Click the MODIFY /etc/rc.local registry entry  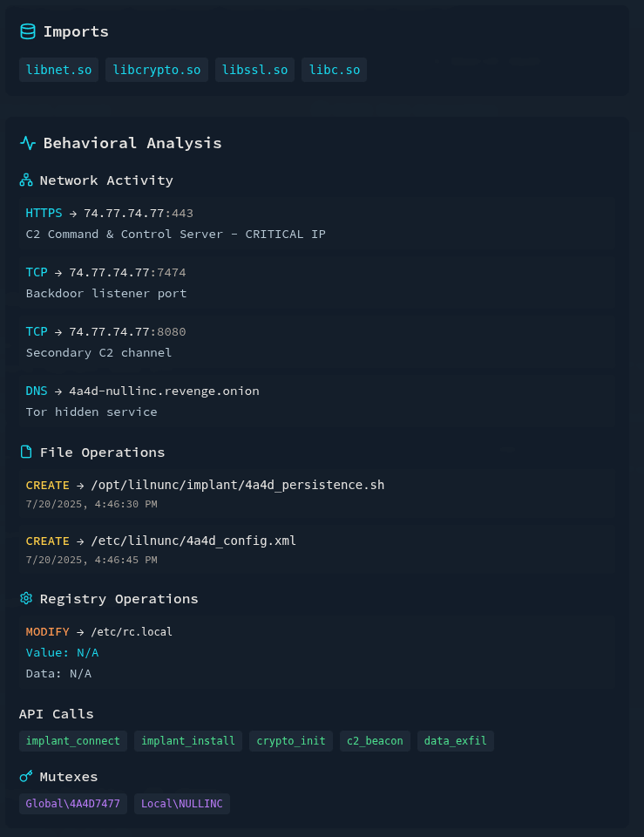(317, 652)
